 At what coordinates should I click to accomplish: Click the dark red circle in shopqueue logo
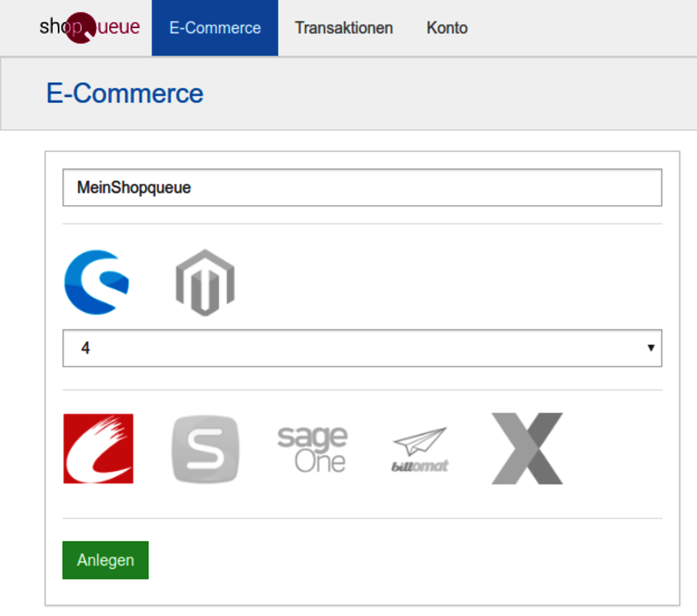click(80, 28)
